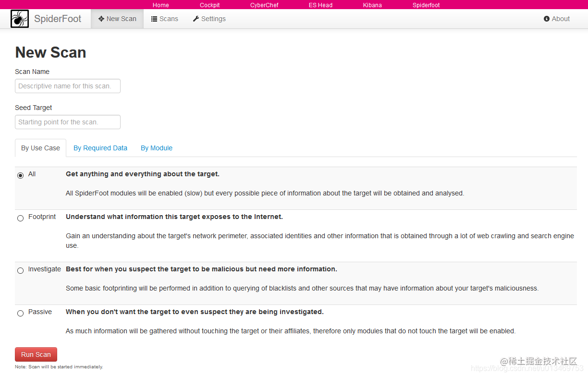Click the 'Seed Target' field label
The width and height of the screenshot is (588, 377).
[34, 108]
